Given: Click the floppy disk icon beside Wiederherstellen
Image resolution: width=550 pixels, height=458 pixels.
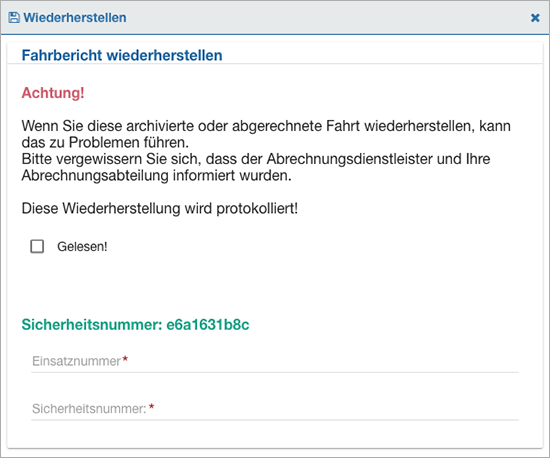Looking at the screenshot, I should [14, 18].
